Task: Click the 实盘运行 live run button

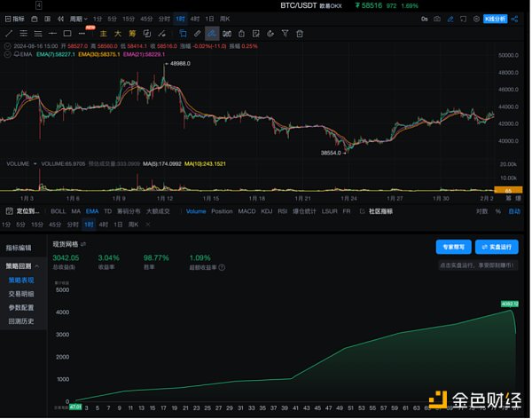Action: point(497,247)
